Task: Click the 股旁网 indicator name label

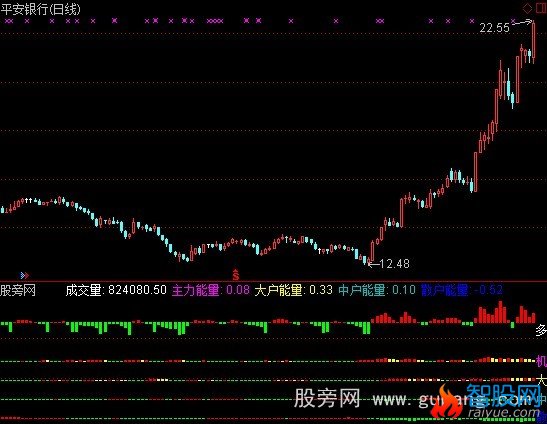Action: click(18, 290)
